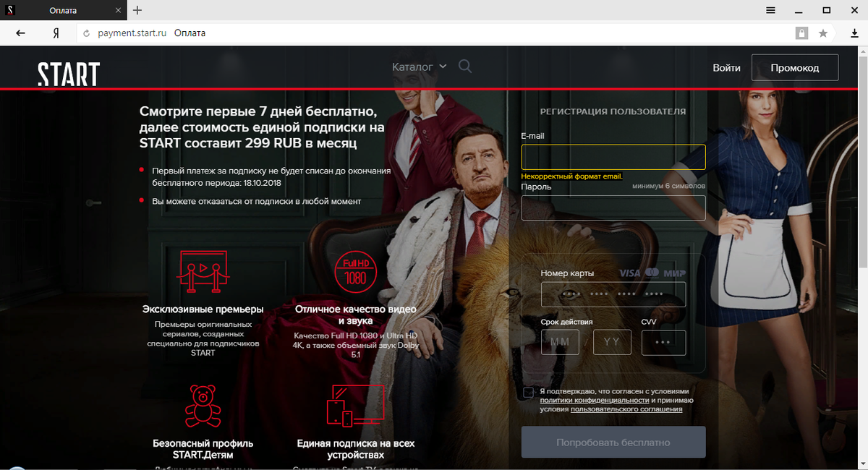Expand the Каталог dropdown
This screenshot has height=470, width=868.
pos(420,67)
